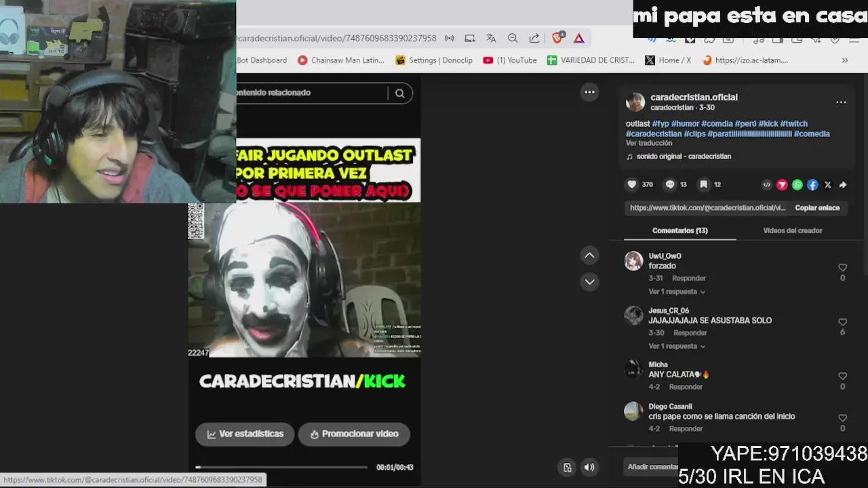Click #fyp hashtag in caption
This screenshot has height=488, width=868.
click(660, 124)
